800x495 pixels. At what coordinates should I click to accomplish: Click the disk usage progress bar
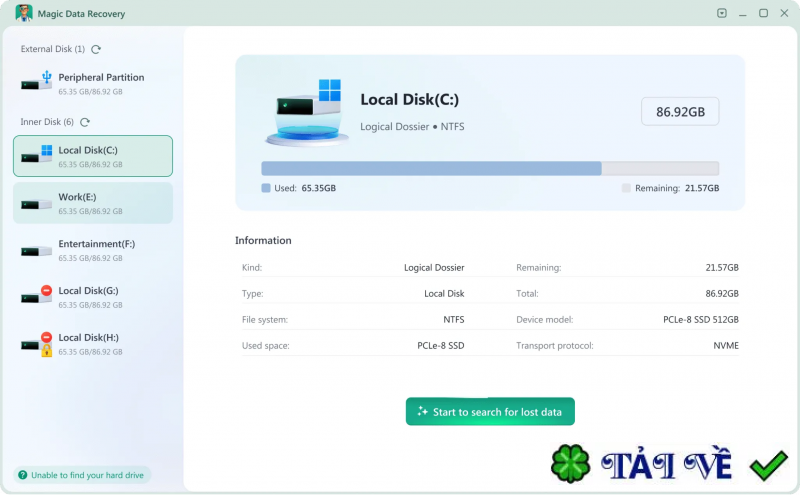point(490,168)
